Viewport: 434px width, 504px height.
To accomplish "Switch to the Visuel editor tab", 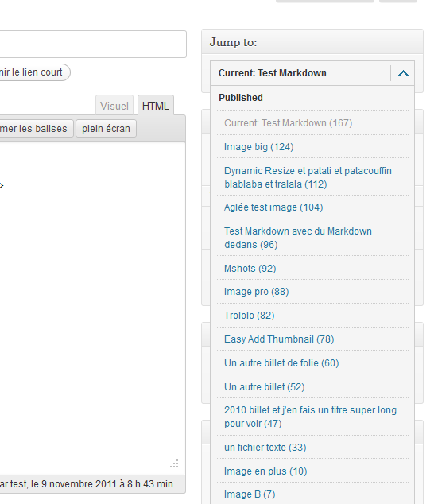I will [x=114, y=106].
